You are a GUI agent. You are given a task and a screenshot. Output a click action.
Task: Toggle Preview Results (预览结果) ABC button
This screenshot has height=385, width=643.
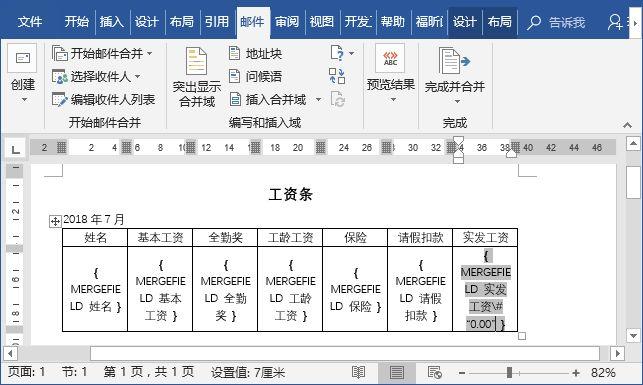[390, 59]
